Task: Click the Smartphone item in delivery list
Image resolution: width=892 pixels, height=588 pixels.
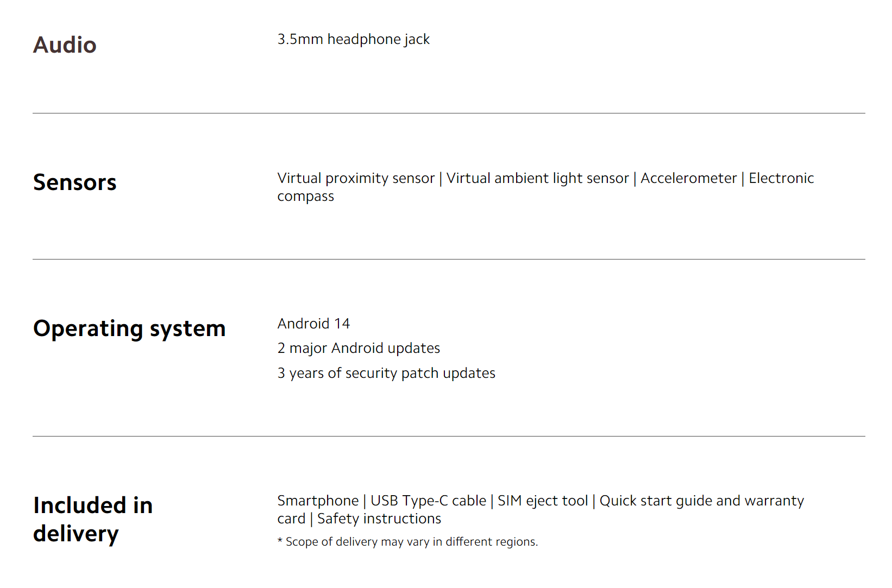Action: click(x=318, y=501)
